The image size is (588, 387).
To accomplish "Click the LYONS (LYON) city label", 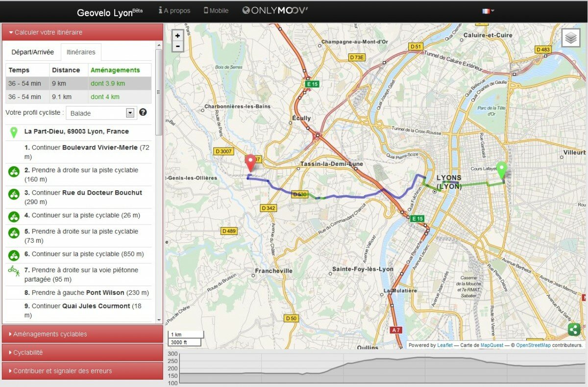I will tap(449, 182).
